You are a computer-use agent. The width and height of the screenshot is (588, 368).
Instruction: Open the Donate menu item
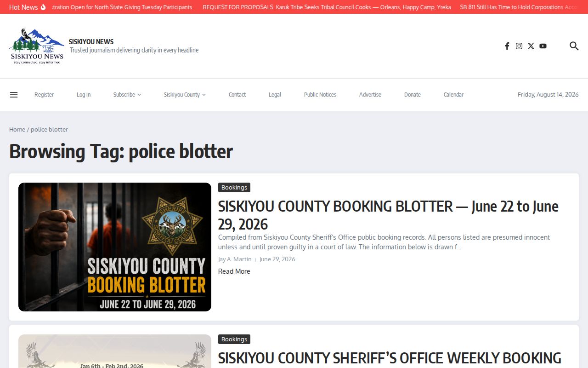(x=413, y=95)
